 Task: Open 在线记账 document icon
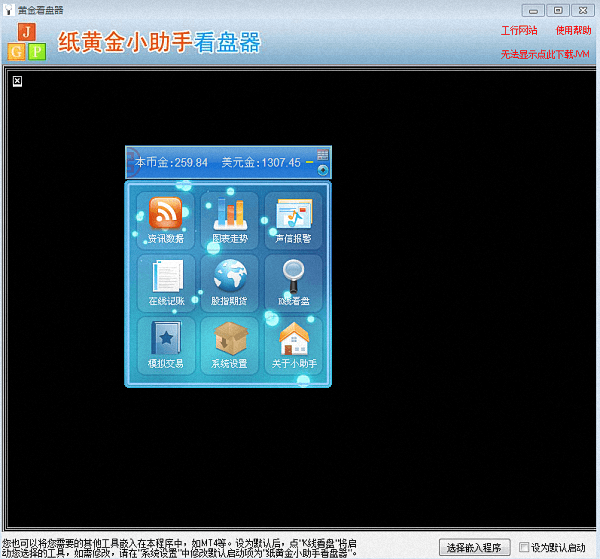pyautogui.click(x=165, y=282)
